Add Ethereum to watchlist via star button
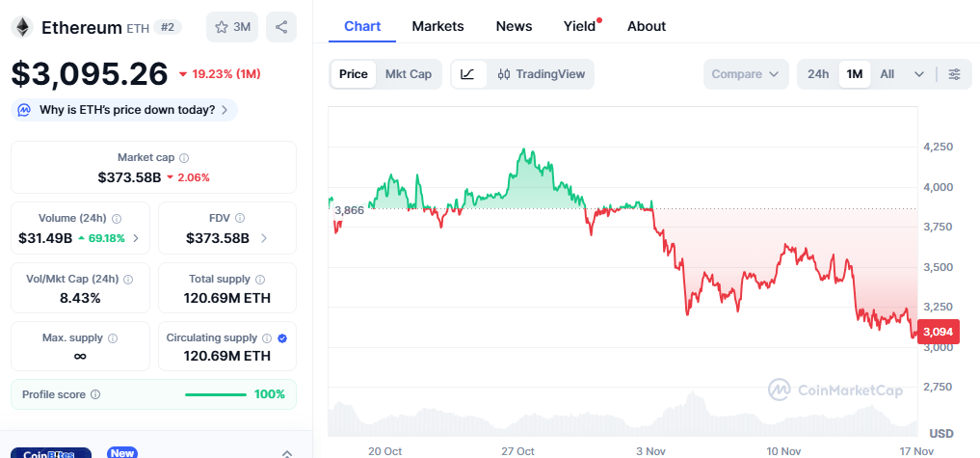The width and height of the screenshot is (980, 458). coord(232,27)
